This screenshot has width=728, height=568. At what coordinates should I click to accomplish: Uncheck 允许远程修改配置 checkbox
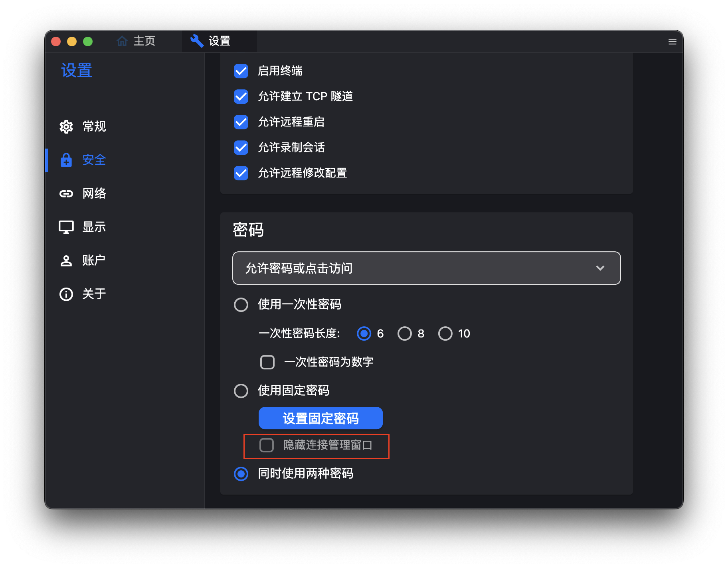tap(241, 173)
